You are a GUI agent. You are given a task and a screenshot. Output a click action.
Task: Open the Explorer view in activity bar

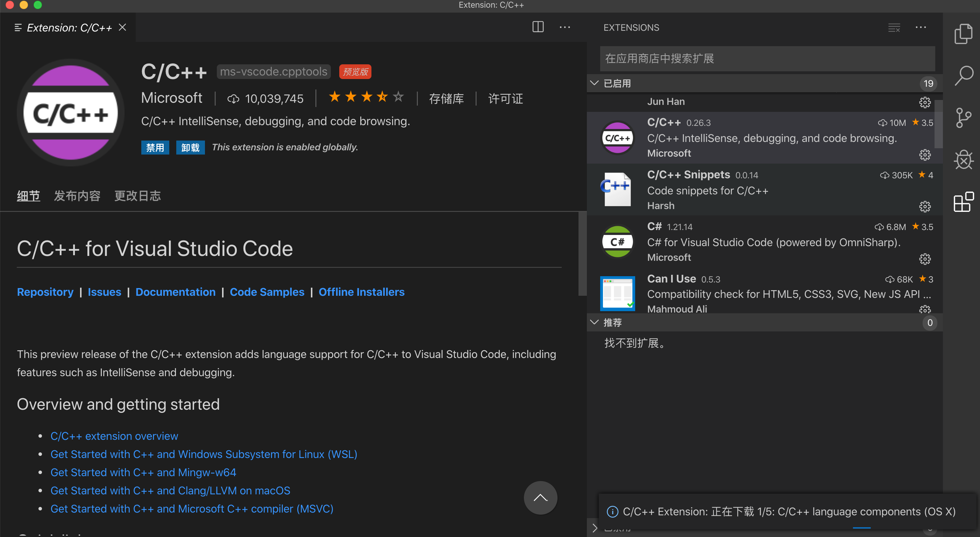coord(963,34)
